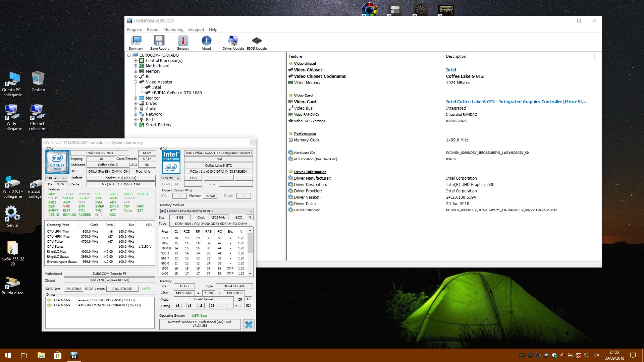The image size is (644, 362).
Task: Open Servizi gears desktop shortcut
Action: point(12,216)
